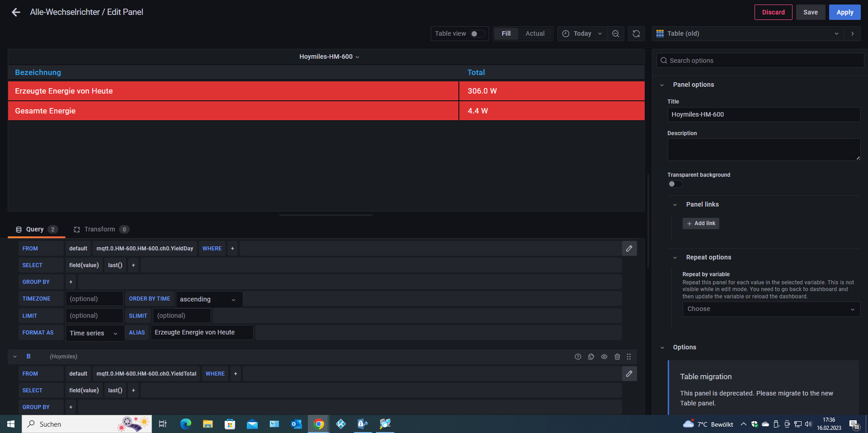Click the back arrow to leave Edit Panel

click(x=16, y=12)
